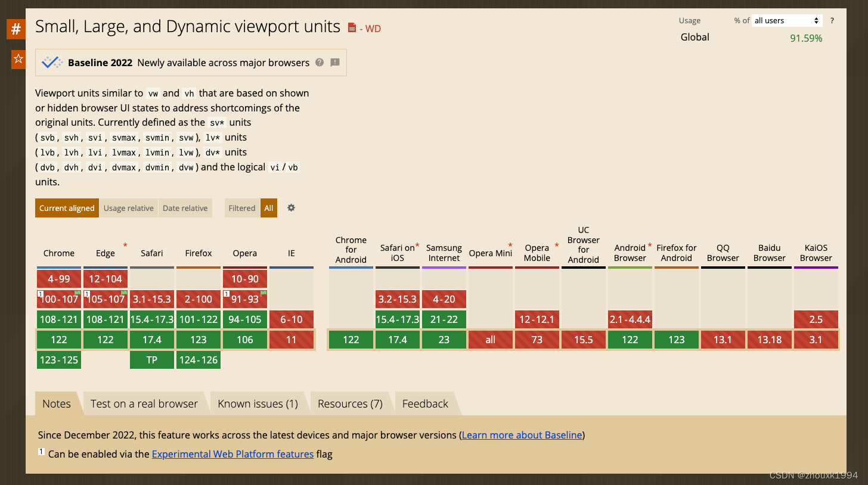Click Safari TP cell
This screenshot has height=485, width=868.
coord(152,360)
